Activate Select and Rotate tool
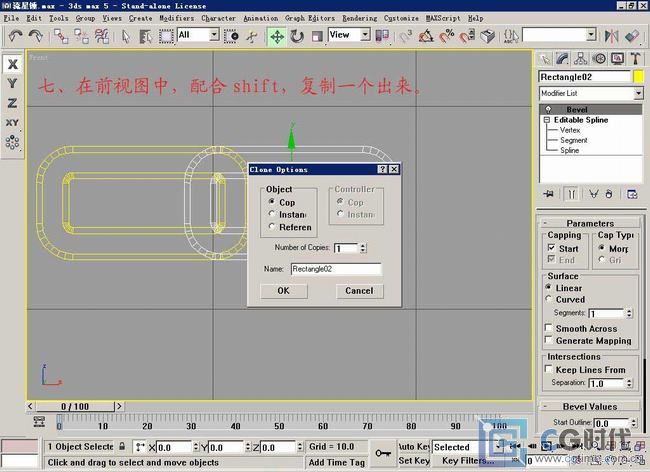650x472 pixels. (x=297, y=36)
